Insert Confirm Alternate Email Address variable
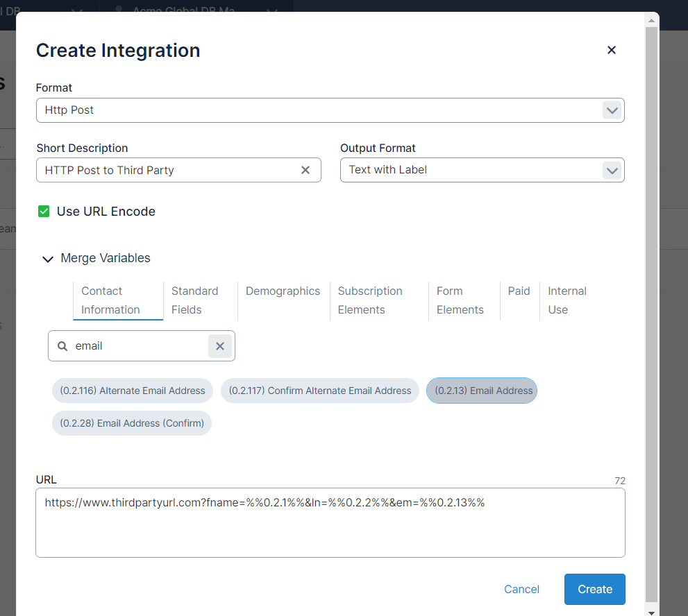688x616 pixels. [x=320, y=391]
